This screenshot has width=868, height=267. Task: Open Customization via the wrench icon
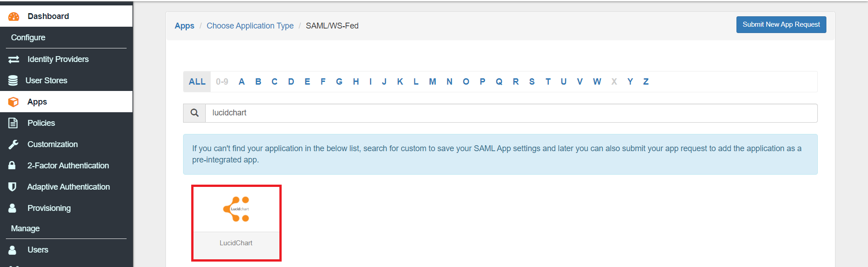(x=13, y=144)
